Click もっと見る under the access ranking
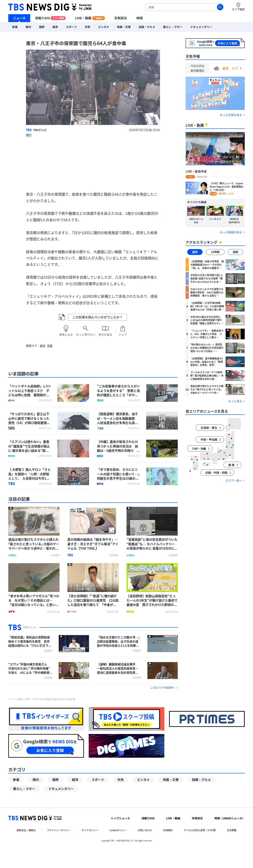Screen dimensions: 253x868 pos(236,401)
